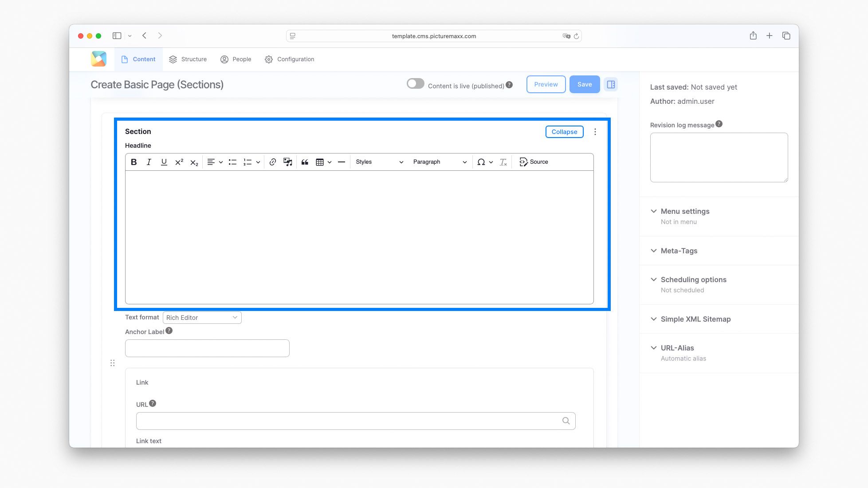868x488 pixels.
Task: Open the People section
Action: (x=236, y=59)
